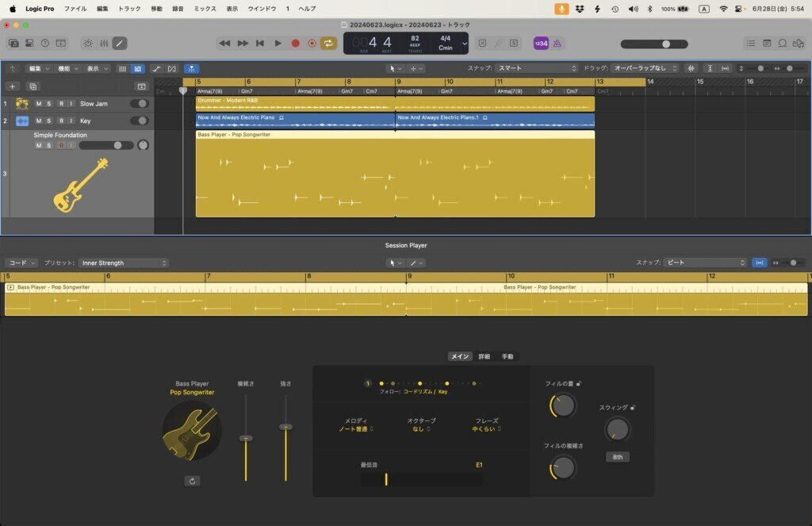The image size is (812, 526).
Task: Open the トラック menu
Action: click(x=129, y=9)
